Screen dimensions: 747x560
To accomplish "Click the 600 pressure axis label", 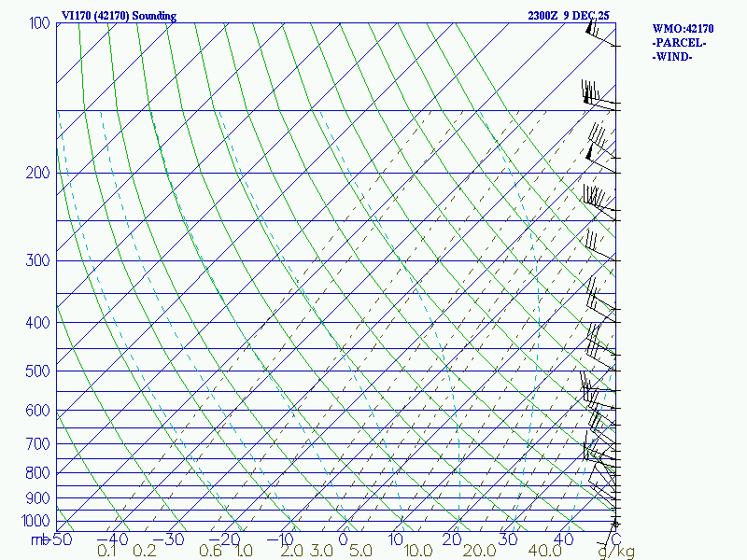I will 38,410.
